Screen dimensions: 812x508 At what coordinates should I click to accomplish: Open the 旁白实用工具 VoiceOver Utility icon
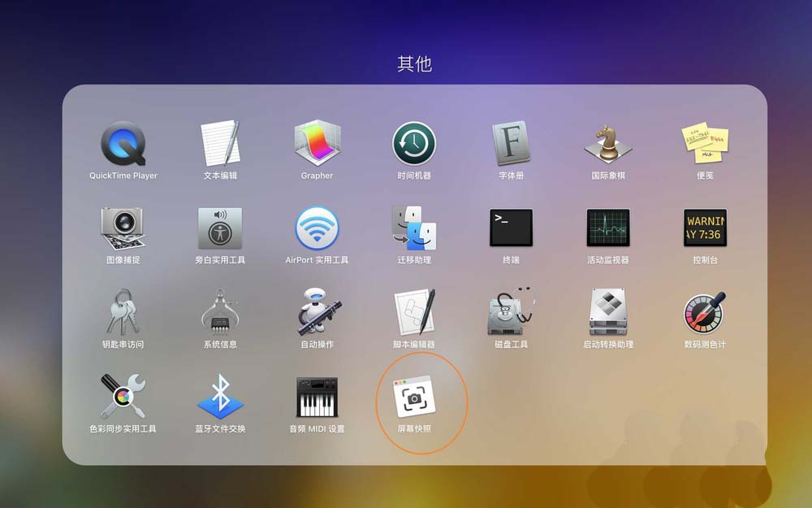click(x=220, y=228)
